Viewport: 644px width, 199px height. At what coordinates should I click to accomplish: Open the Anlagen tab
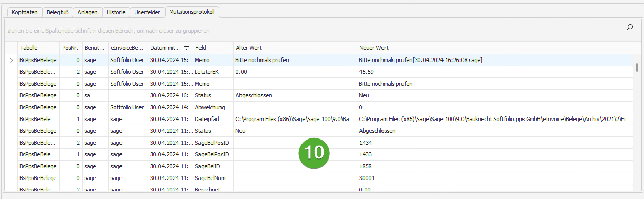tap(88, 12)
